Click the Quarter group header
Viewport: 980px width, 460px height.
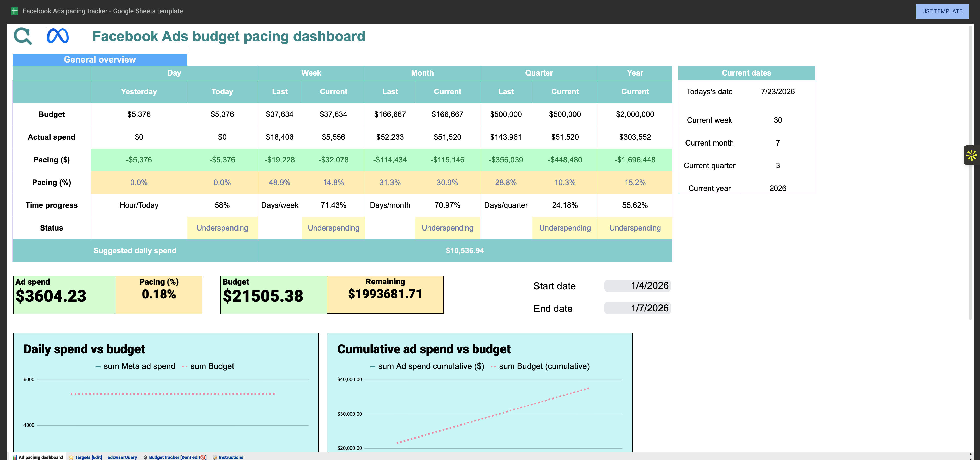click(539, 73)
